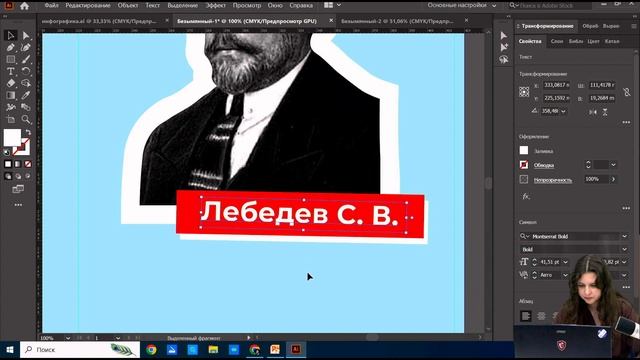Click flip vertical icon in Transform
The width and height of the screenshot is (640, 360).
[x=605, y=112]
